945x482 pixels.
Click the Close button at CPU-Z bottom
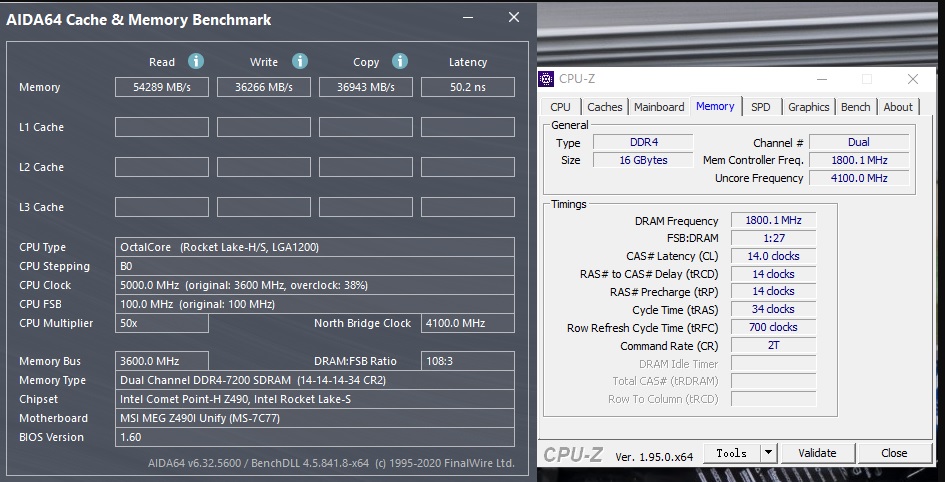coord(893,452)
